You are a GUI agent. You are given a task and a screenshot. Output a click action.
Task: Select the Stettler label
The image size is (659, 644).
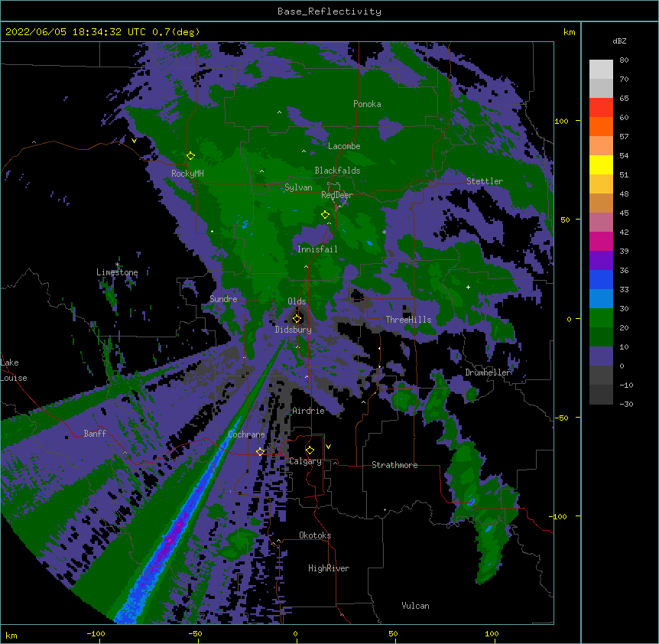[x=485, y=181]
